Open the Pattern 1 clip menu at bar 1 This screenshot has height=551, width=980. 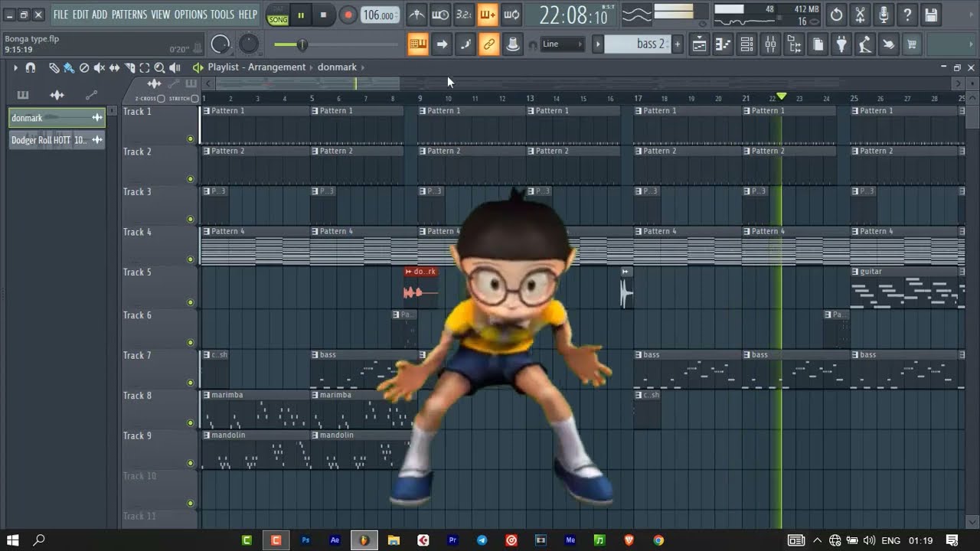[x=207, y=111]
